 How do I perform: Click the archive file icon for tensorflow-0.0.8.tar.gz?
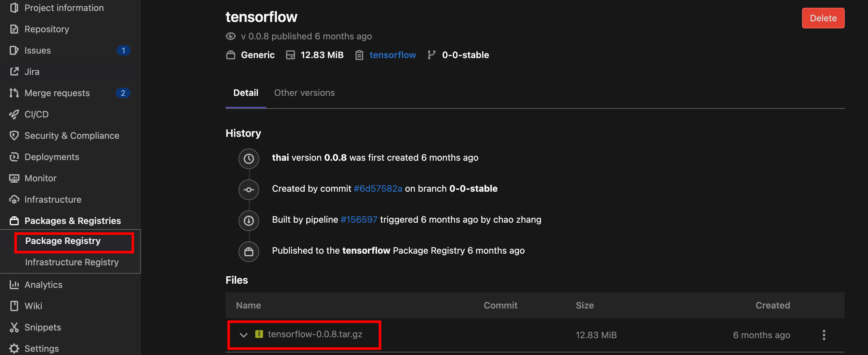259,334
